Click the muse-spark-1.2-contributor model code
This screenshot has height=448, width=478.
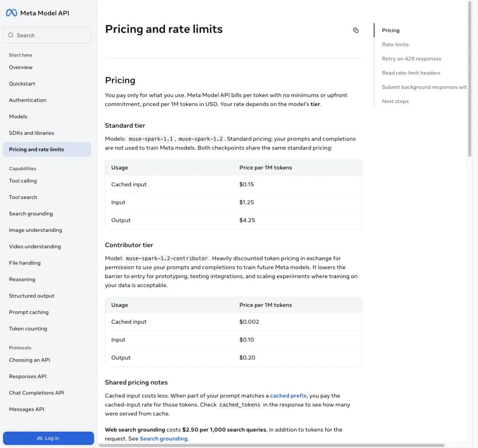point(166,259)
